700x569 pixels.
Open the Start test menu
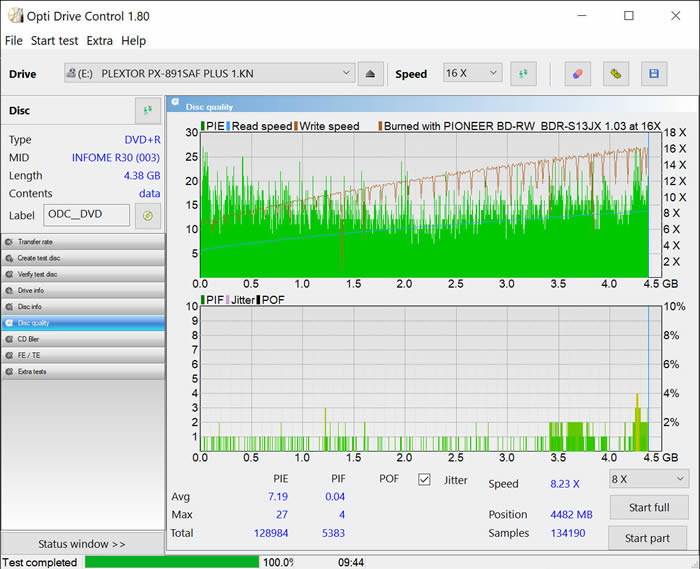(x=54, y=41)
